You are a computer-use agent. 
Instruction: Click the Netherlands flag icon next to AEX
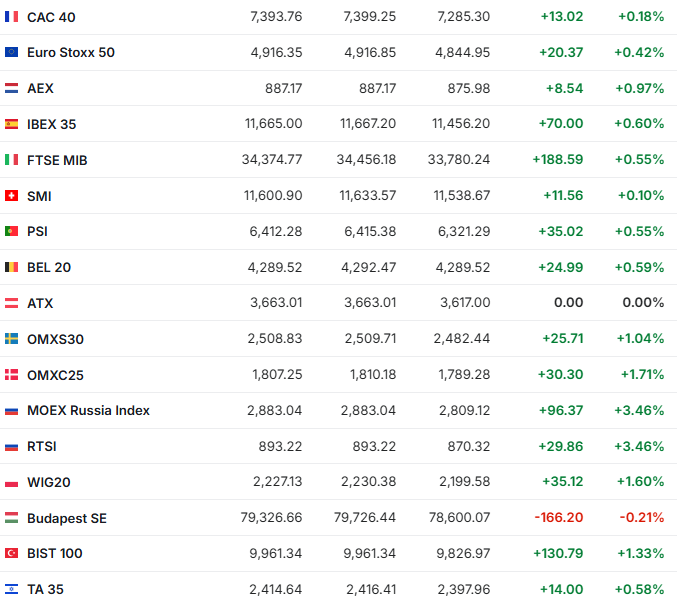point(11,88)
